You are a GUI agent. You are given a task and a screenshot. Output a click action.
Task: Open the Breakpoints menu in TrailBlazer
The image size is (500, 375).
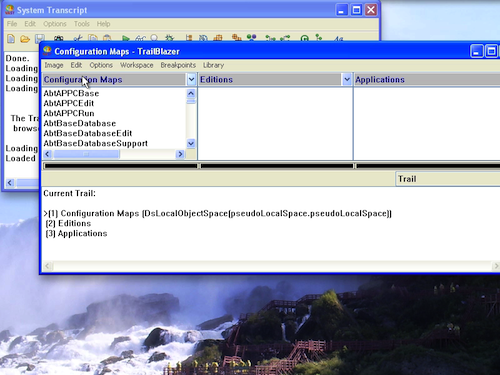(178, 65)
